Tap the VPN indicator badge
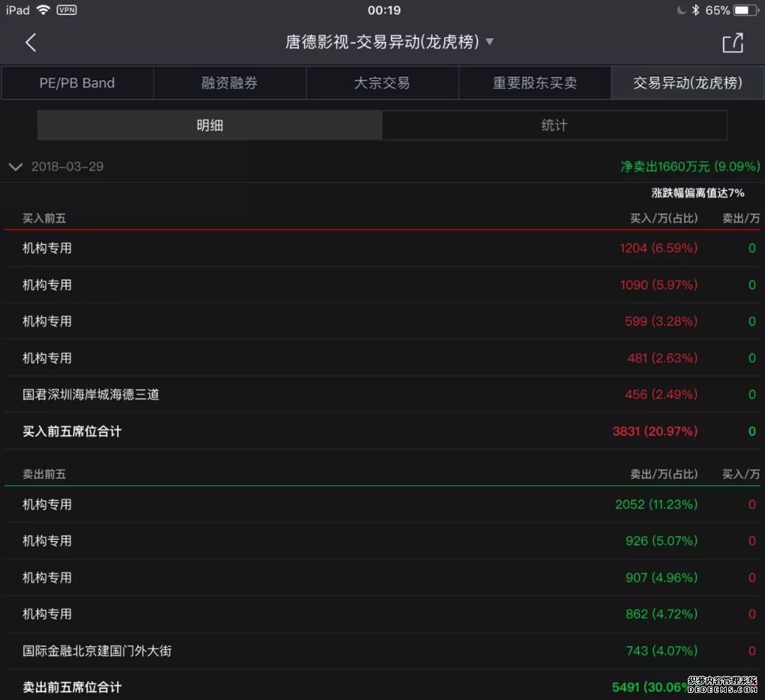Screen dimensions: 765x700 [x=67, y=10]
